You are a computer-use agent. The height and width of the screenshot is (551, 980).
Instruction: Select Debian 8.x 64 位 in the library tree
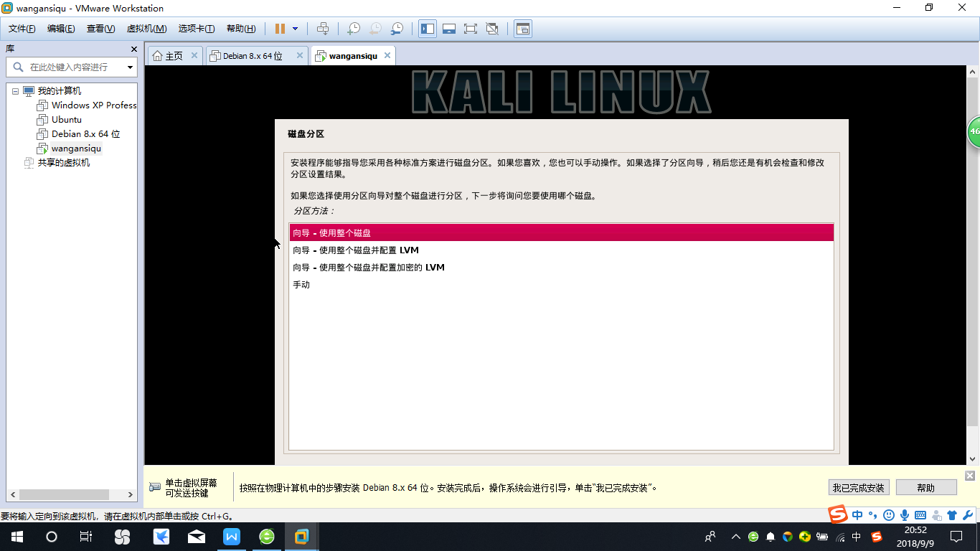pos(85,134)
